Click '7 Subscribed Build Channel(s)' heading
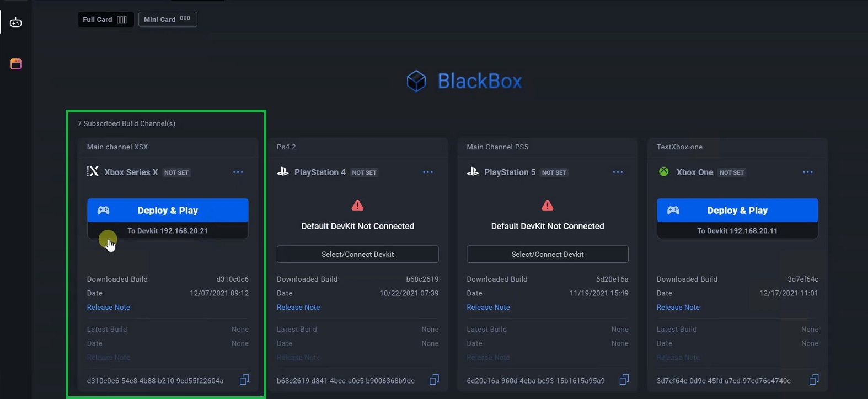 pyautogui.click(x=126, y=123)
